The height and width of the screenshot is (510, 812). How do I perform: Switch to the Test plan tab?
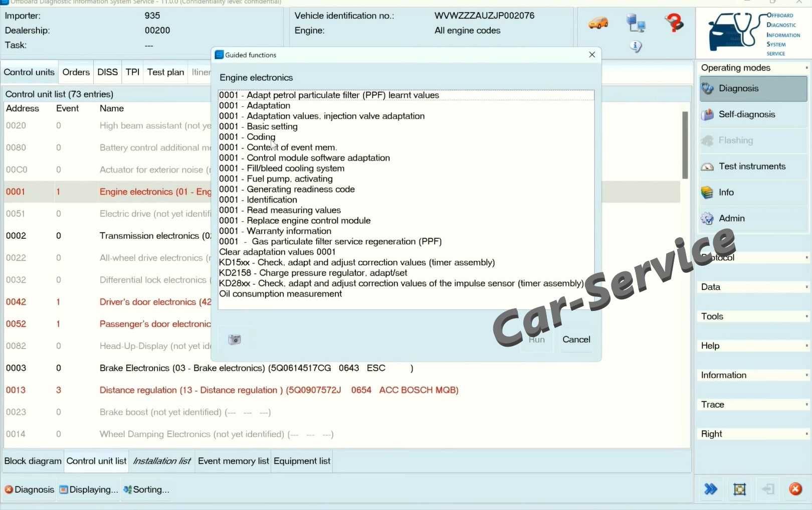coord(166,72)
